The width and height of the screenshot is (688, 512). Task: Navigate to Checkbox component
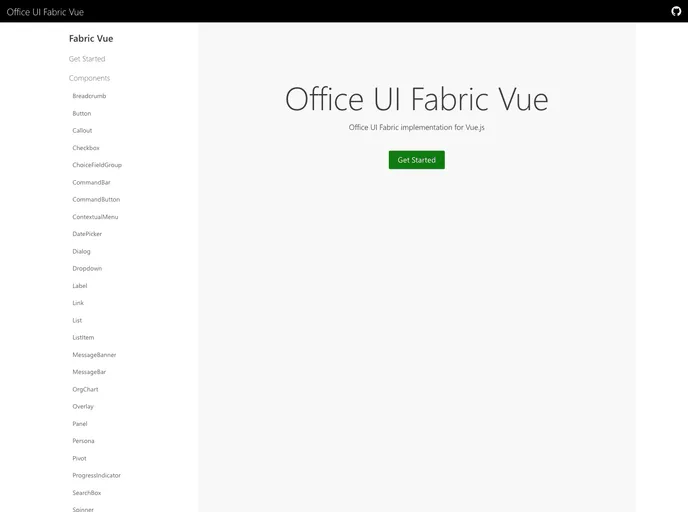tap(86, 148)
